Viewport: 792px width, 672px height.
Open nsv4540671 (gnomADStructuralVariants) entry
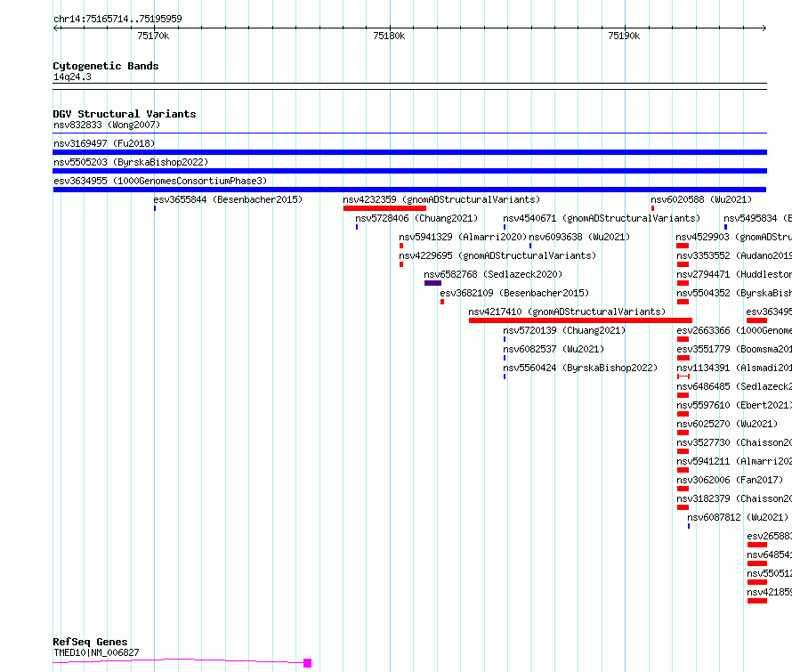pyautogui.click(x=602, y=218)
